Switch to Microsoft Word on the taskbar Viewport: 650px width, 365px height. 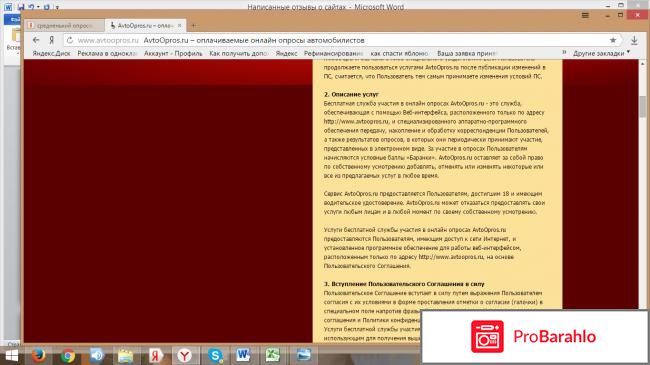coord(243,355)
